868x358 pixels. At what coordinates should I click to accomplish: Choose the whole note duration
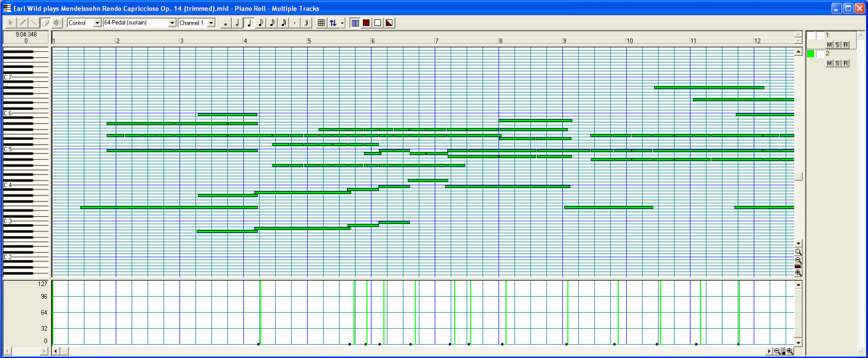pos(226,23)
